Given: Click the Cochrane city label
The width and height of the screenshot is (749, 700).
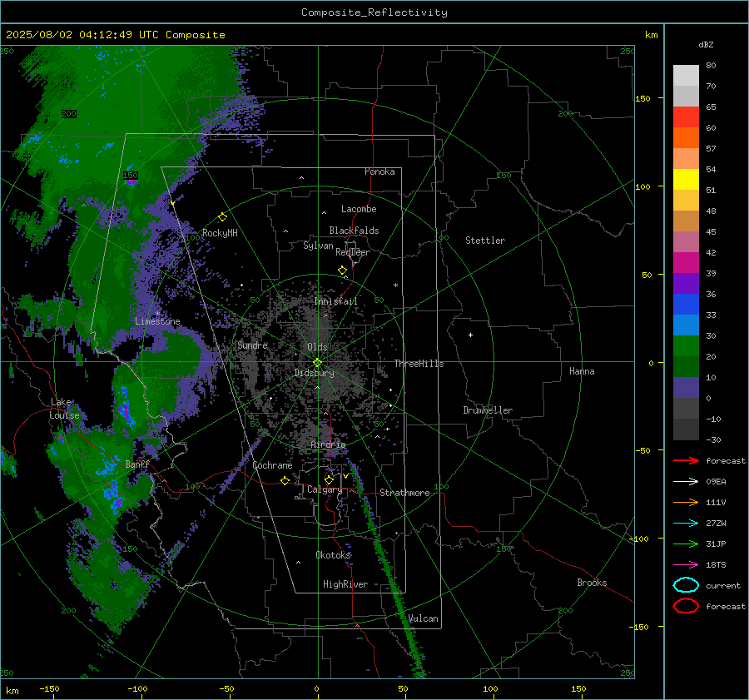Looking at the screenshot, I should [x=272, y=465].
